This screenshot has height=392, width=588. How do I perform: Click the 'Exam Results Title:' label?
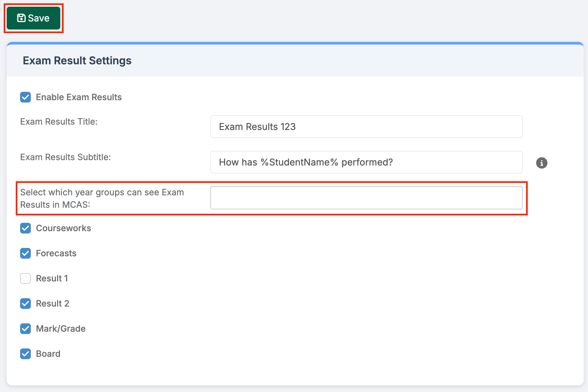[59, 122]
